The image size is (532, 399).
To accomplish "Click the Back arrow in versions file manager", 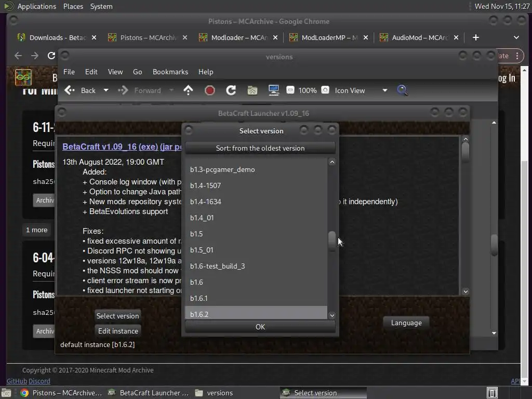I will [x=70, y=90].
